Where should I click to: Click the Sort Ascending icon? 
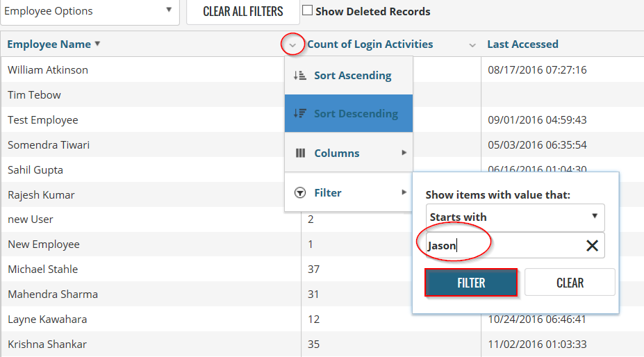300,76
